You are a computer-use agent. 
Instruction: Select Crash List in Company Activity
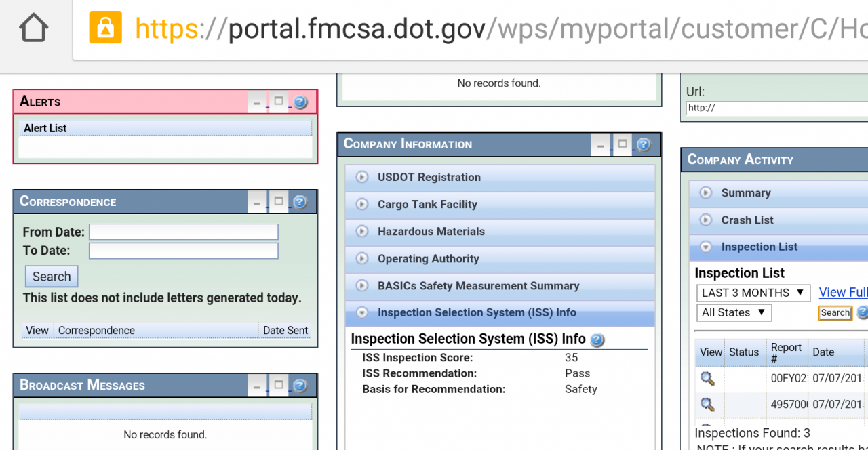747,220
